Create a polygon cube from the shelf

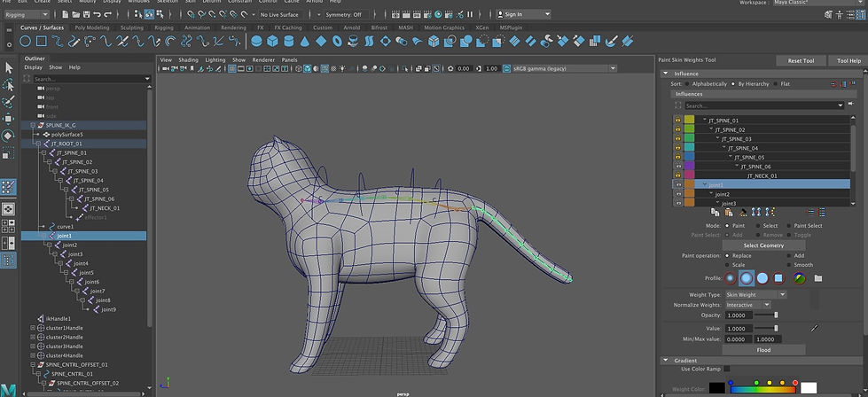click(x=272, y=41)
